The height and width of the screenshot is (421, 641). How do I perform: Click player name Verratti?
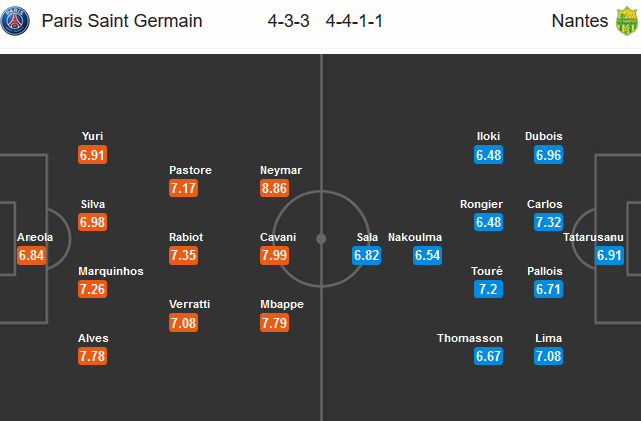[190, 304]
